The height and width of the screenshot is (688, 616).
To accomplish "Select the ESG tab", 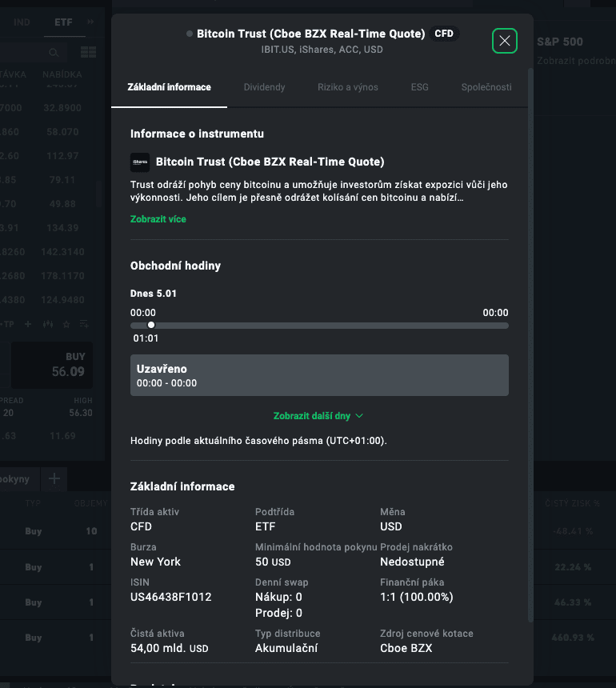I will [419, 86].
